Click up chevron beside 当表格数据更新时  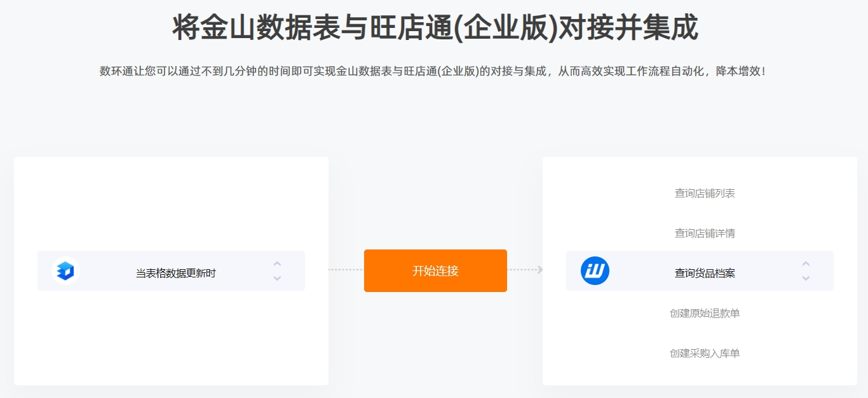[x=277, y=263]
